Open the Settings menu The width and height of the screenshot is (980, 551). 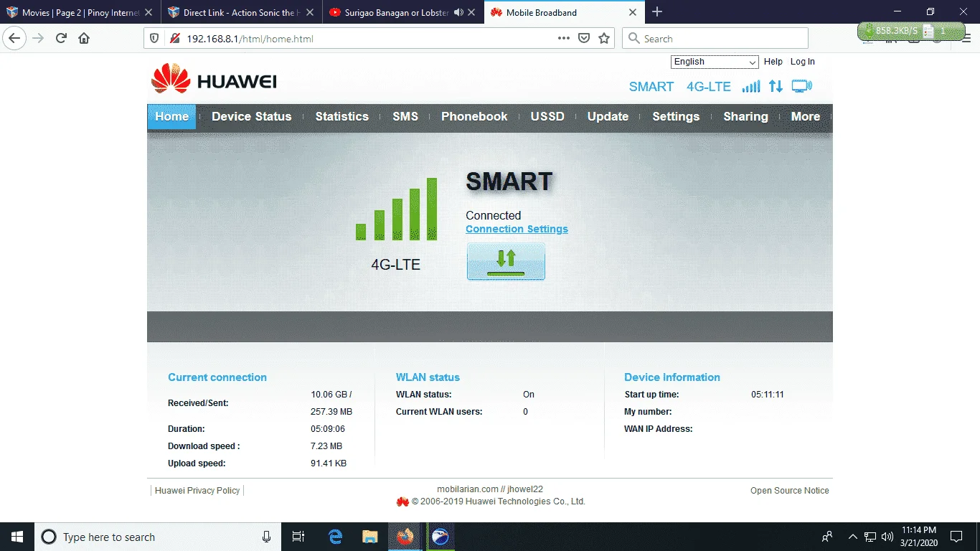click(676, 117)
